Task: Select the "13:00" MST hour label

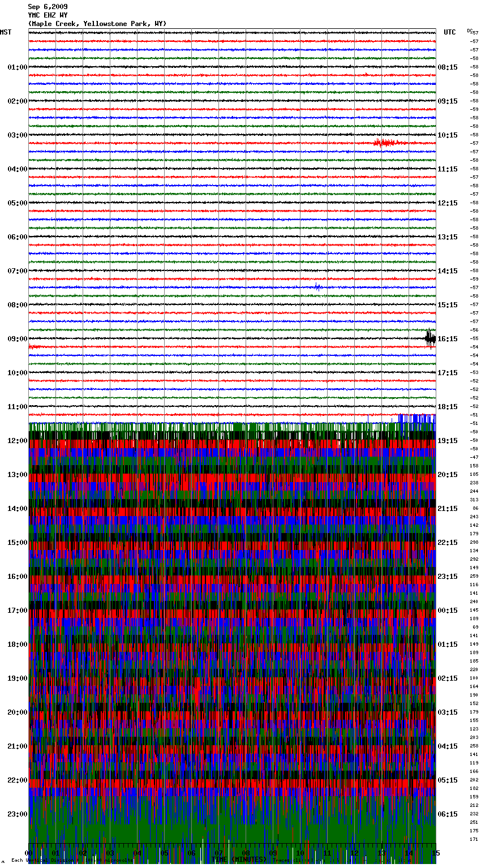Action: pos(18,475)
